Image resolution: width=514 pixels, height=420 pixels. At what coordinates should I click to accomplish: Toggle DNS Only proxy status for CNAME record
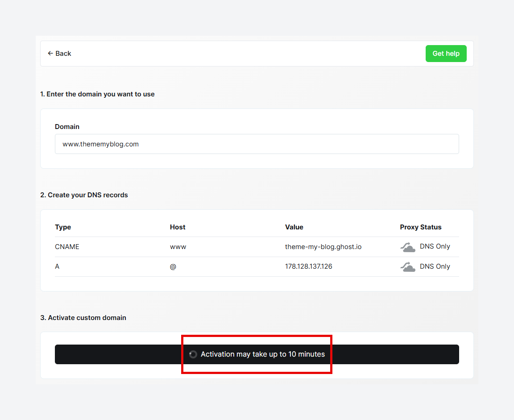point(435,246)
